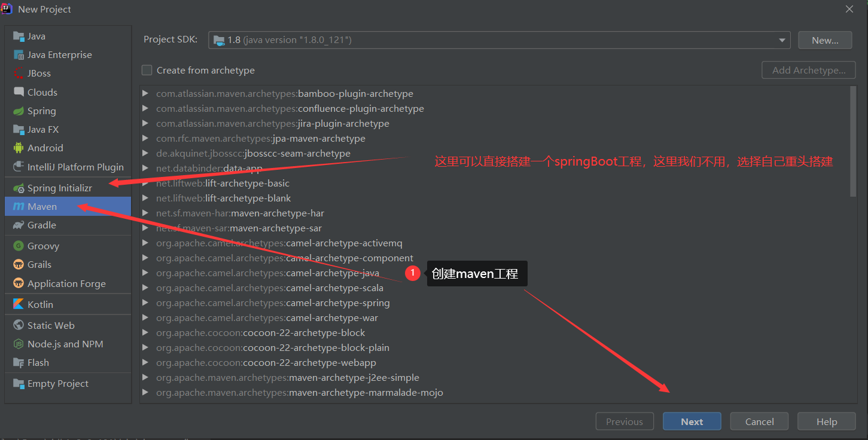Choose the IntelliJ Platform Plugin icon
Viewport: 868px width, 440px height.
pos(19,167)
